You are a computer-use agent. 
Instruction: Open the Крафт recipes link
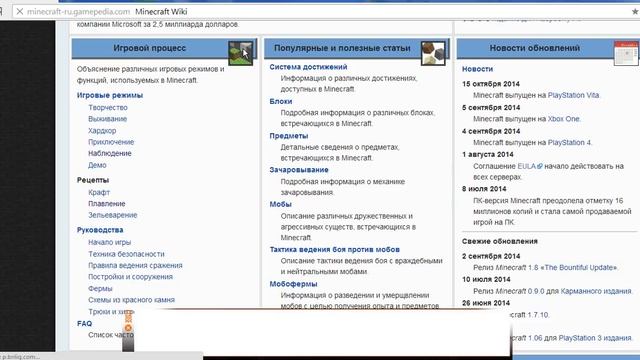(x=99, y=192)
